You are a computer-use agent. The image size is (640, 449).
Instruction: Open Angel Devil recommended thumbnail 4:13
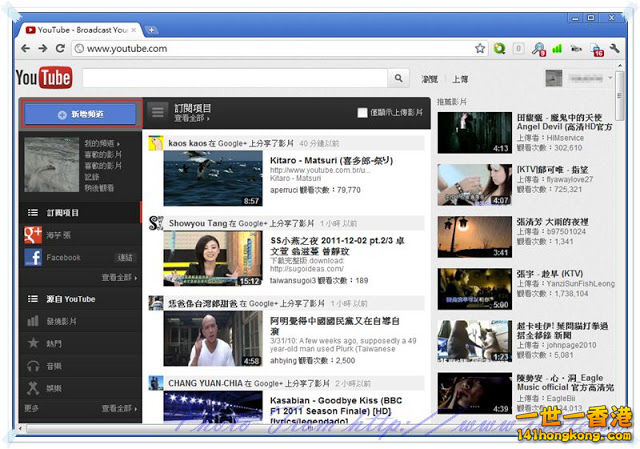coord(475,133)
